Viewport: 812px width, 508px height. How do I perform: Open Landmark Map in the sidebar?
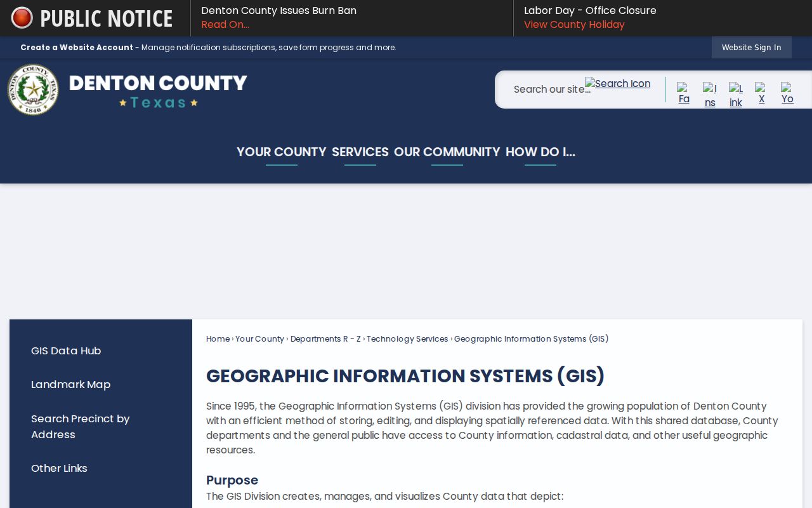tap(71, 384)
